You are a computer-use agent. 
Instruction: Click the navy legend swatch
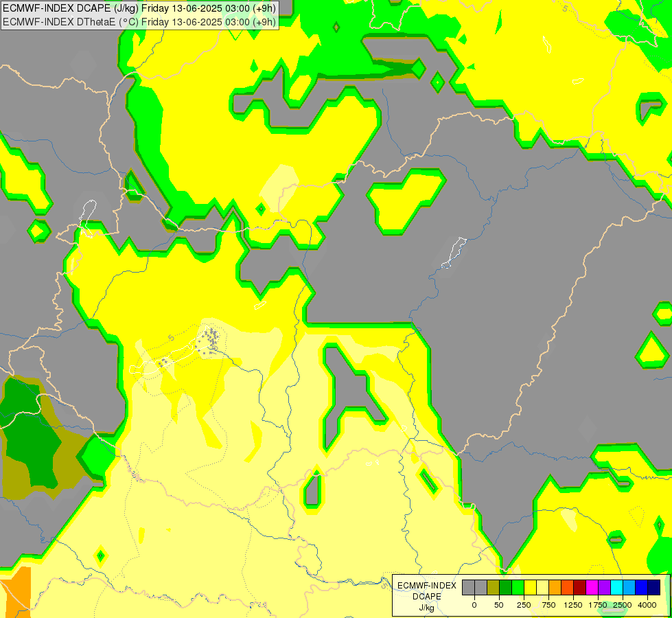(654, 588)
